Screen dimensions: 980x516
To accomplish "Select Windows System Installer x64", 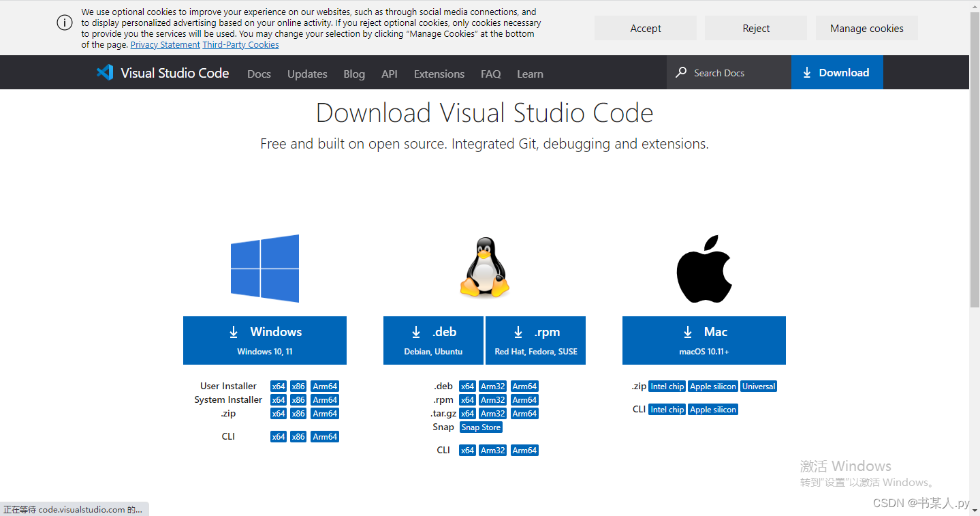I will point(279,400).
